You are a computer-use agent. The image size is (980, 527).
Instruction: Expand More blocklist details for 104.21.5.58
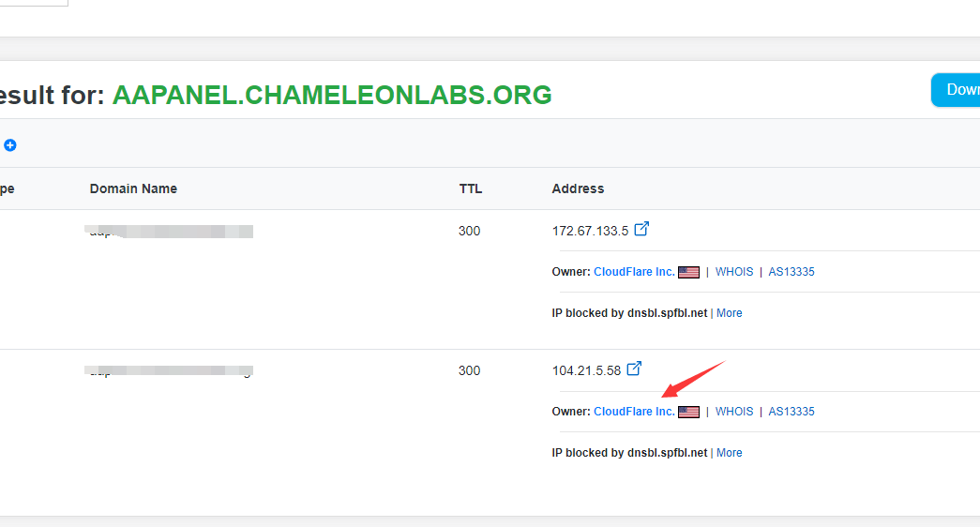pos(730,453)
